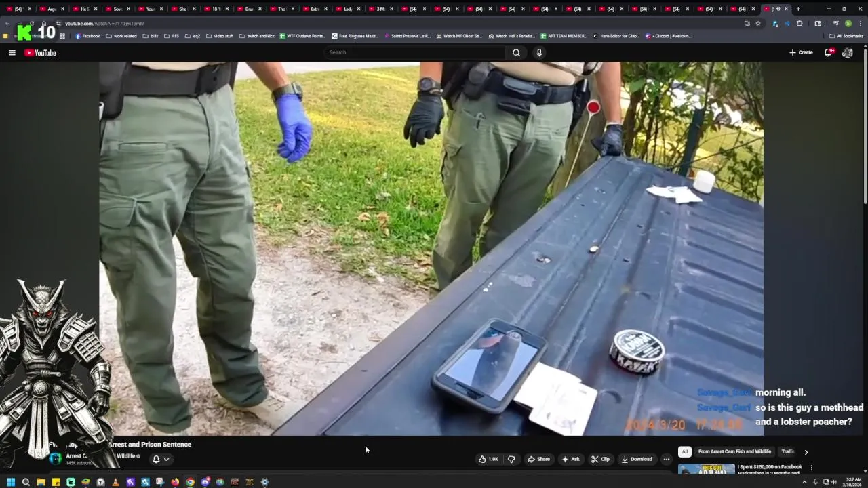Viewport: 868px width, 488px height.
Task: Open a new browser tab
Action: [798, 9]
